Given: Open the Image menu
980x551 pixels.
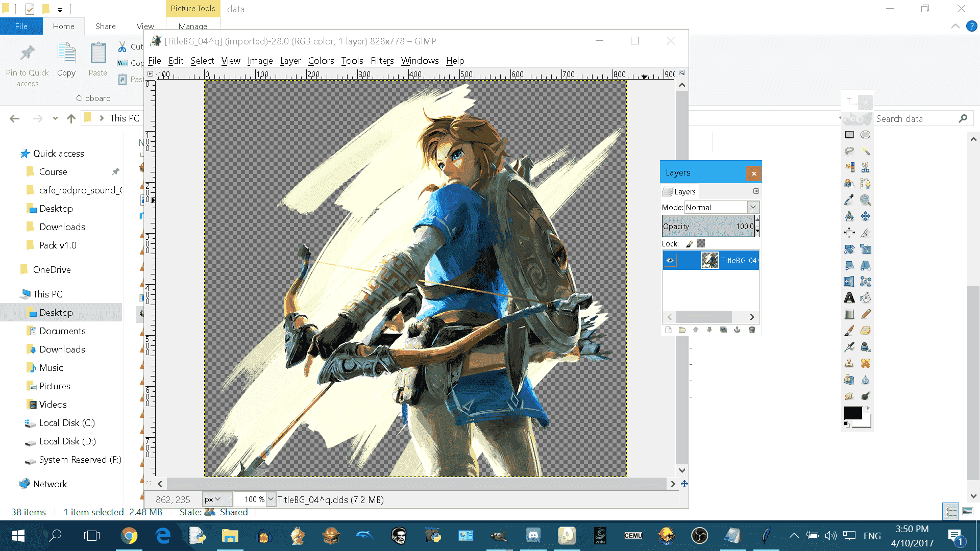Looking at the screenshot, I should click(260, 61).
